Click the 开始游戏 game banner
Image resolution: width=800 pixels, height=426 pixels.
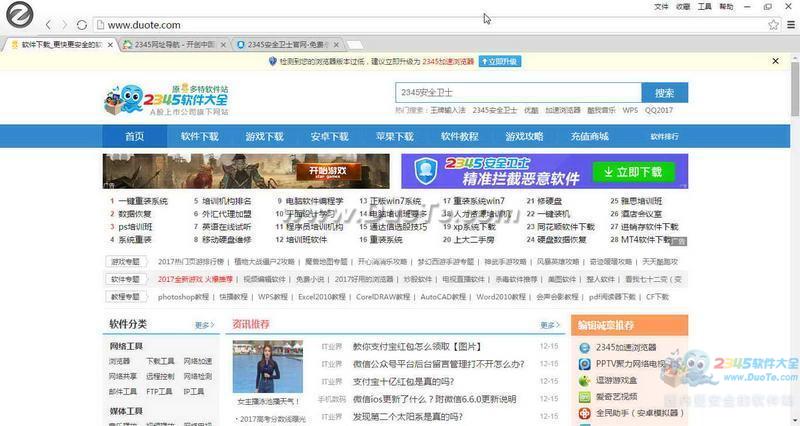(246, 171)
